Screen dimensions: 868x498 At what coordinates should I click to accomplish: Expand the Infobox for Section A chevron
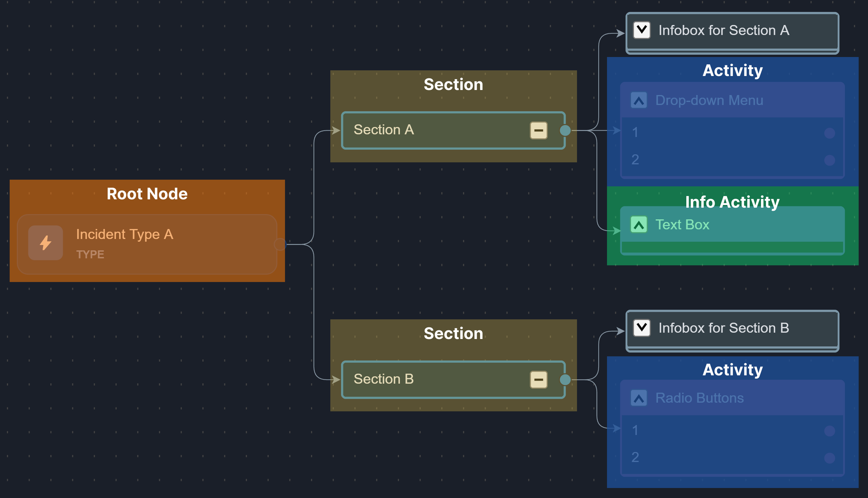[x=642, y=30]
